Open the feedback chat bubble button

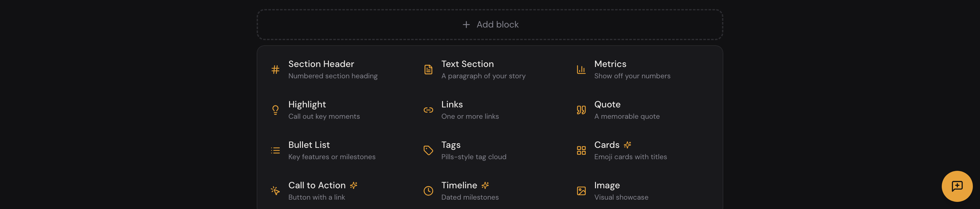(957, 186)
